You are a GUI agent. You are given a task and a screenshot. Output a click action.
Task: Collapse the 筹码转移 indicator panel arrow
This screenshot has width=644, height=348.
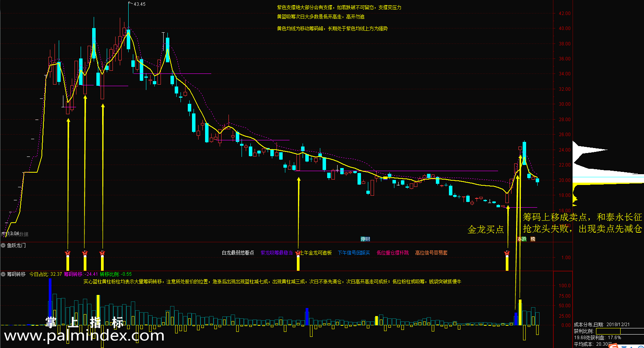pos(3,274)
